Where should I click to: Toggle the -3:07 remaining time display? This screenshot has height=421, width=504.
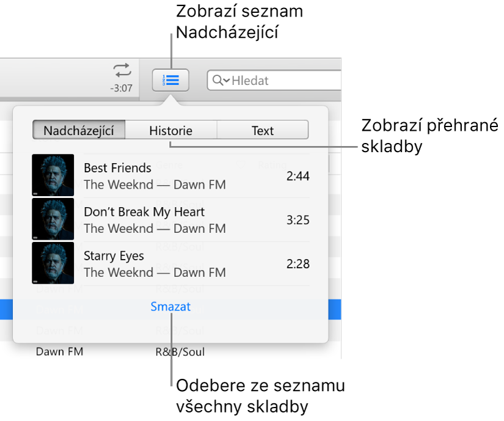click(x=121, y=88)
